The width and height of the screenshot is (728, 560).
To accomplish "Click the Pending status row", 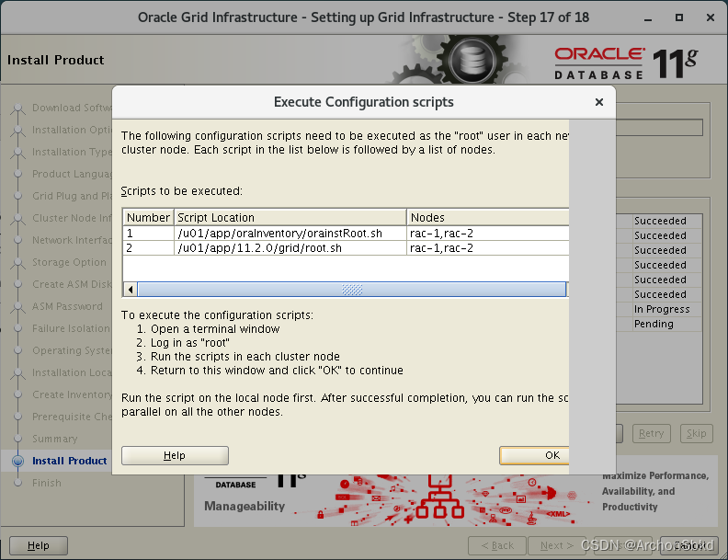I will coord(661,324).
